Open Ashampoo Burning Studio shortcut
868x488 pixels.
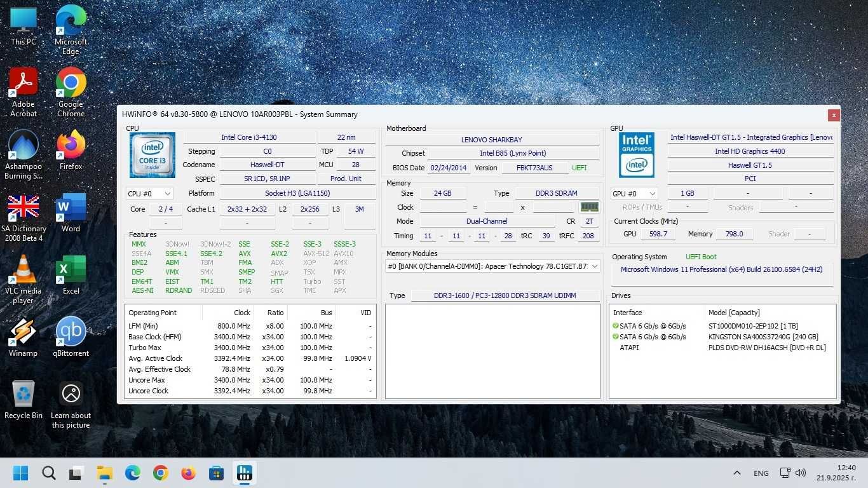(24, 154)
